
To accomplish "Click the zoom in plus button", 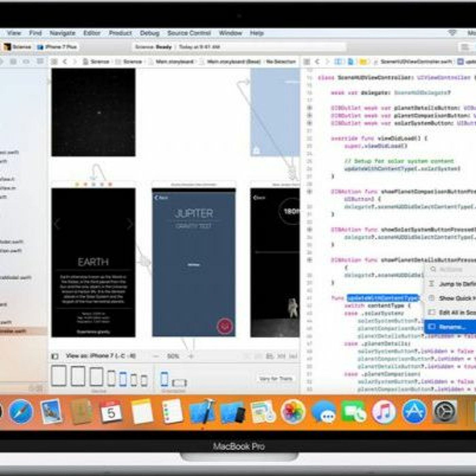I will [191, 356].
